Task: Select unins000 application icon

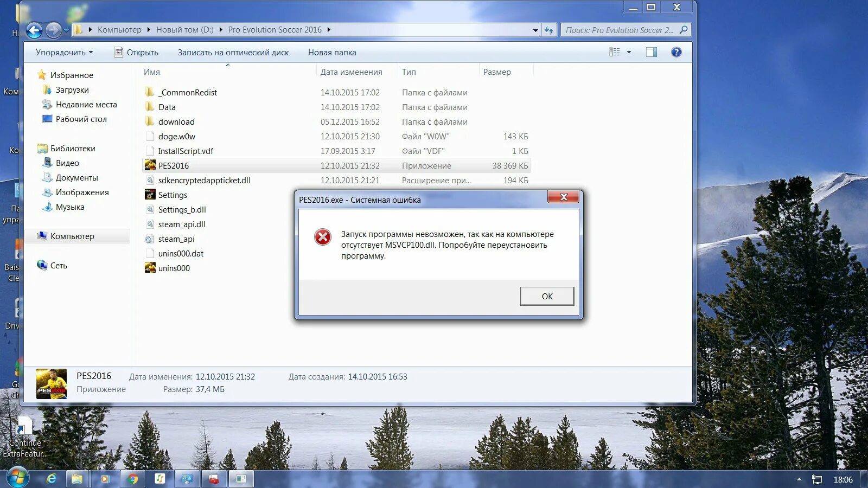Action: [x=150, y=268]
